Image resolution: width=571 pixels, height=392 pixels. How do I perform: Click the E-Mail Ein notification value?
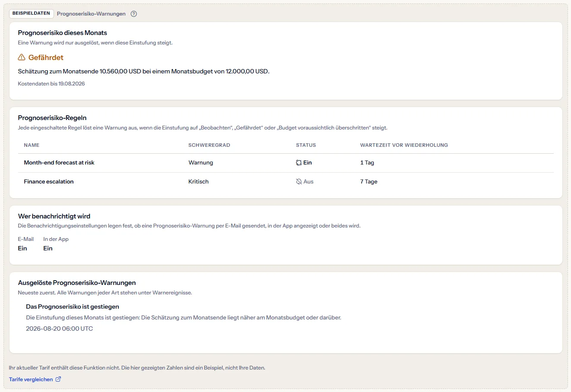(x=22, y=249)
